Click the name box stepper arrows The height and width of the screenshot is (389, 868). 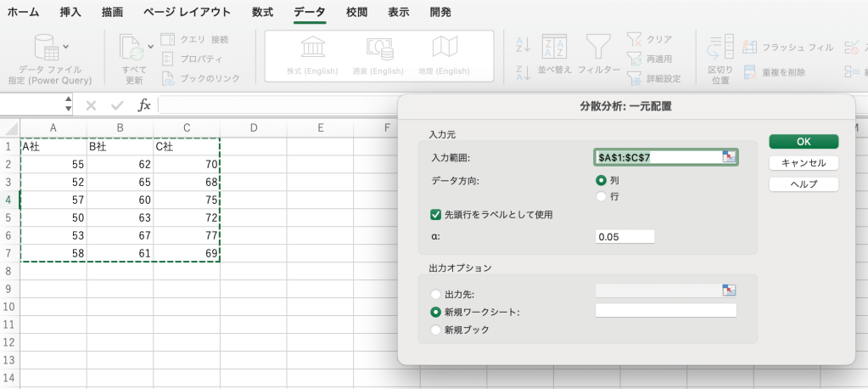[x=69, y=105]
